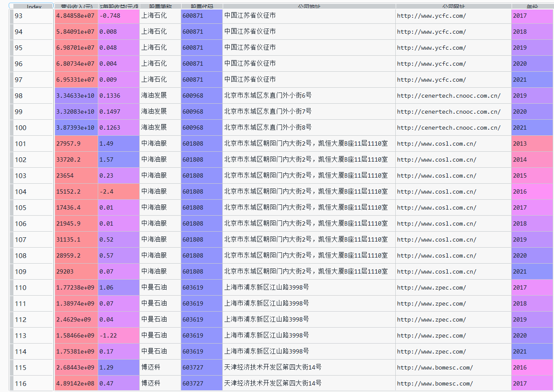Select stock code 600871 in row 94

[202, 32]
